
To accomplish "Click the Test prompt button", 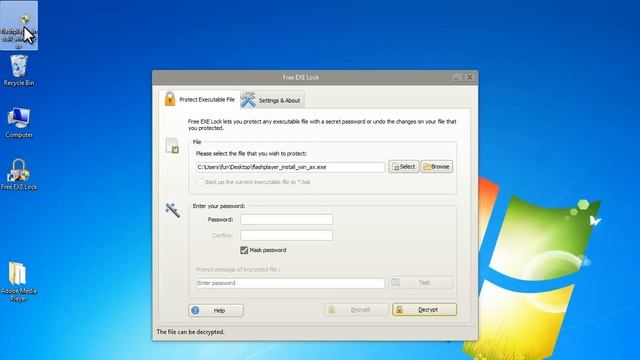I will [x=420, y=282].
